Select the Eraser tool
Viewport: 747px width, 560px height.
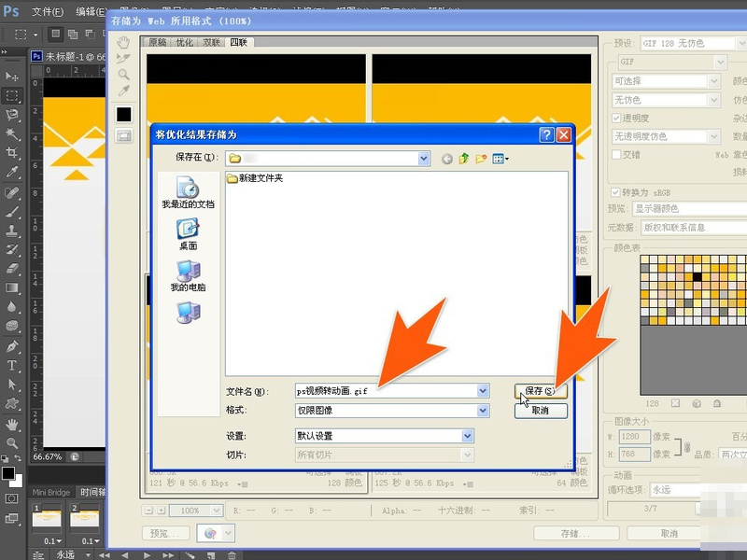coord(12,268)
